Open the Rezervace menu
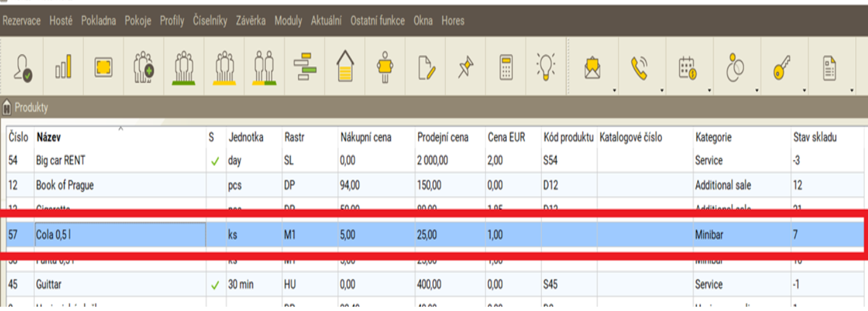 (21, 21)
